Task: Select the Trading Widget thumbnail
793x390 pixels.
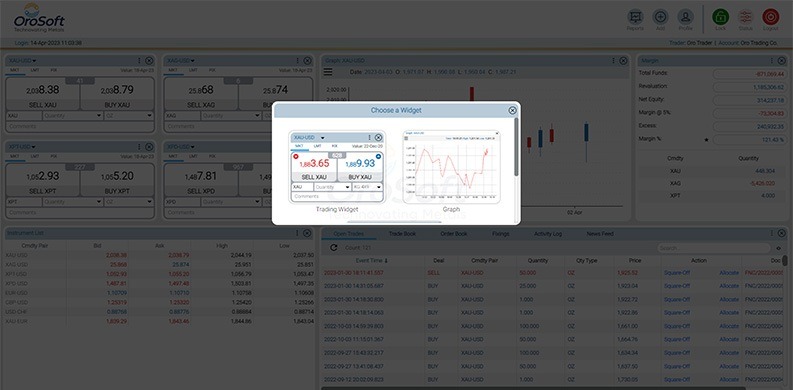Action: [x=337, y=168]
